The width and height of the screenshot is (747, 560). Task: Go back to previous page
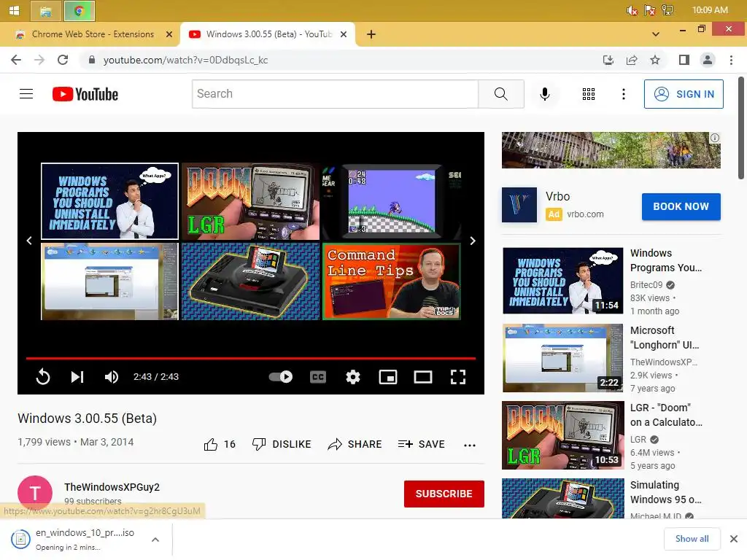(16, 60)
